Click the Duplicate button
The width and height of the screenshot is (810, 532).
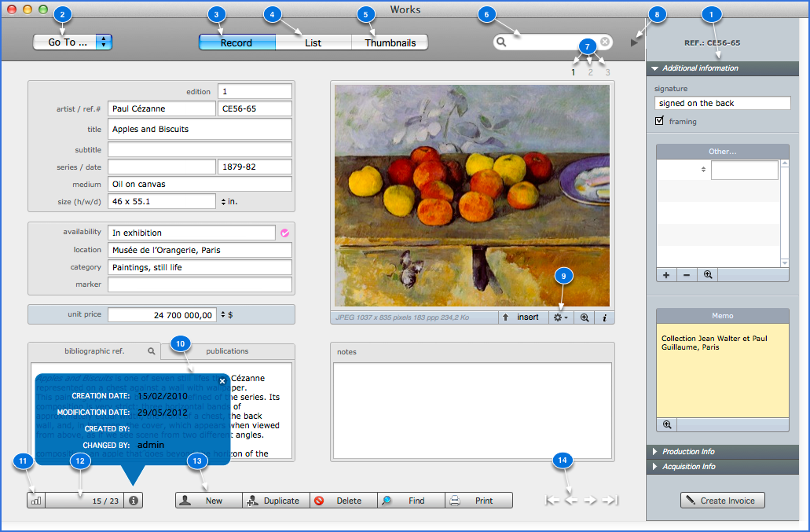[275, 501]
